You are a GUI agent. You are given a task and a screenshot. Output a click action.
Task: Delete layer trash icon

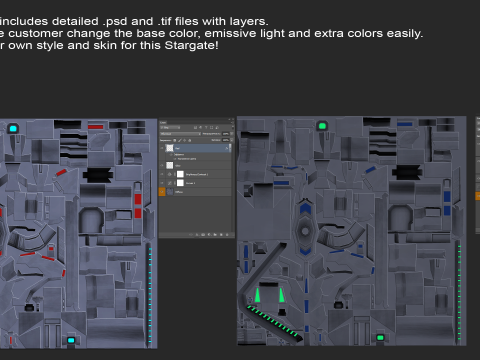tap(227, 235)
